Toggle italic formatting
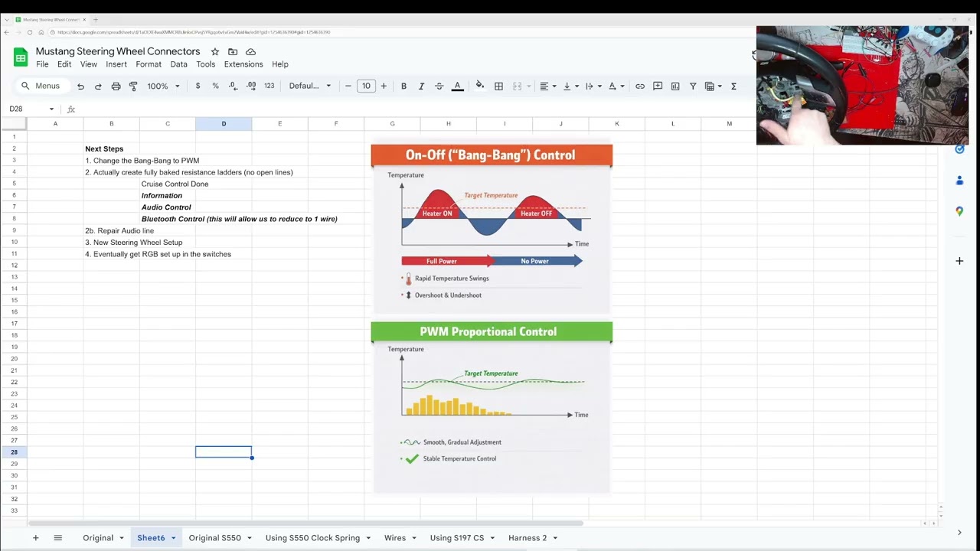980x551 pixels. (x=421, y=86)
